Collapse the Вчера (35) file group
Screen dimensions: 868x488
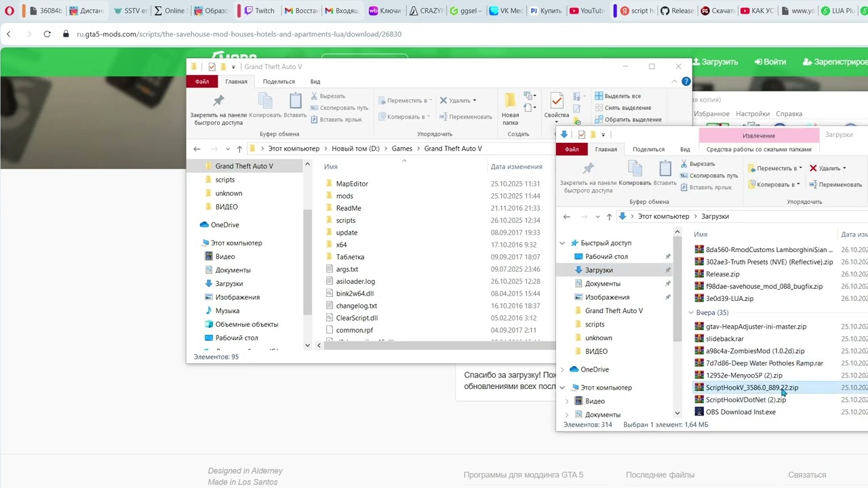click(691, 313)
